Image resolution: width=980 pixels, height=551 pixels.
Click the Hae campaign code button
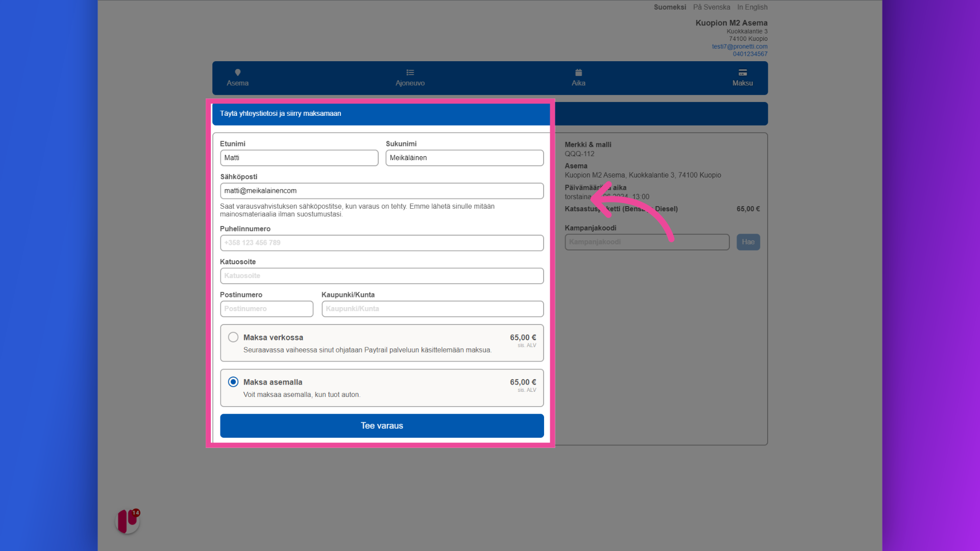(748, 242)
